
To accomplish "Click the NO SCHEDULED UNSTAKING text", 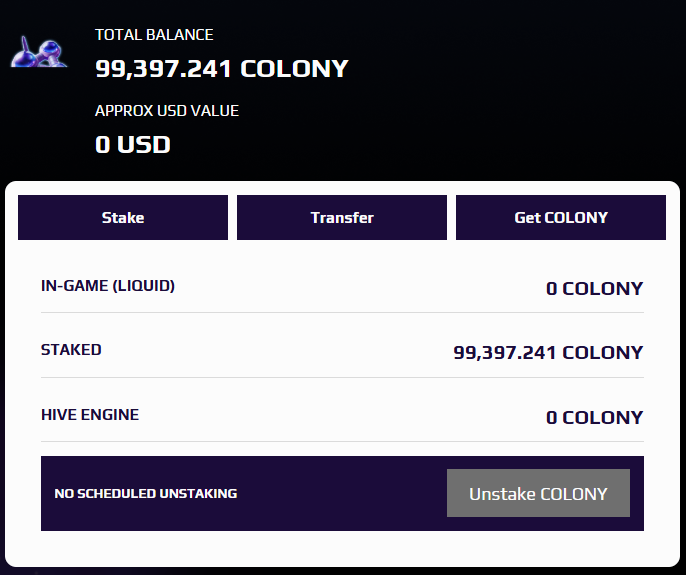I will coord(146,494).
